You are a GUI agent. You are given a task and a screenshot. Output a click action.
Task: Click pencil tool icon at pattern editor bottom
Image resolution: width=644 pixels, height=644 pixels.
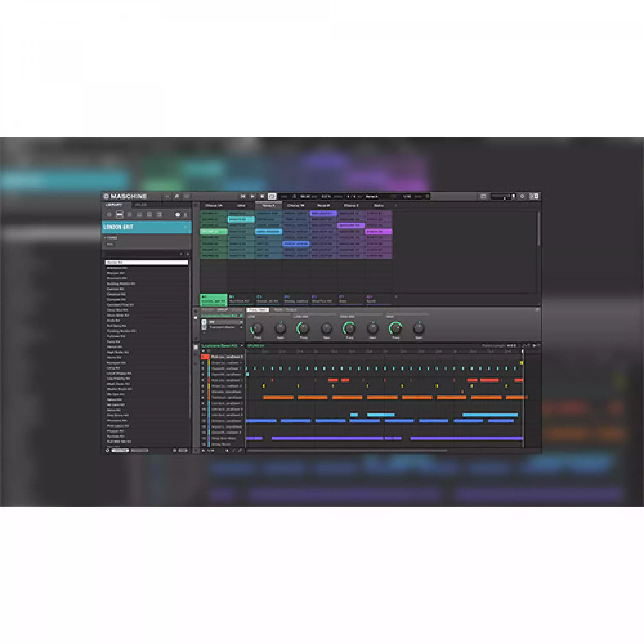tap(234, 450)
